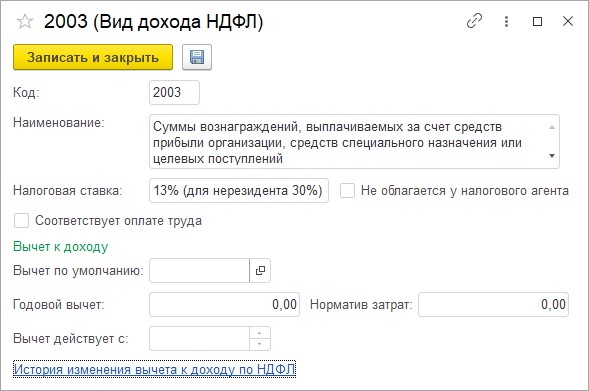
Task: Save record using the floppy disk icon
Action: click(197, 57)
